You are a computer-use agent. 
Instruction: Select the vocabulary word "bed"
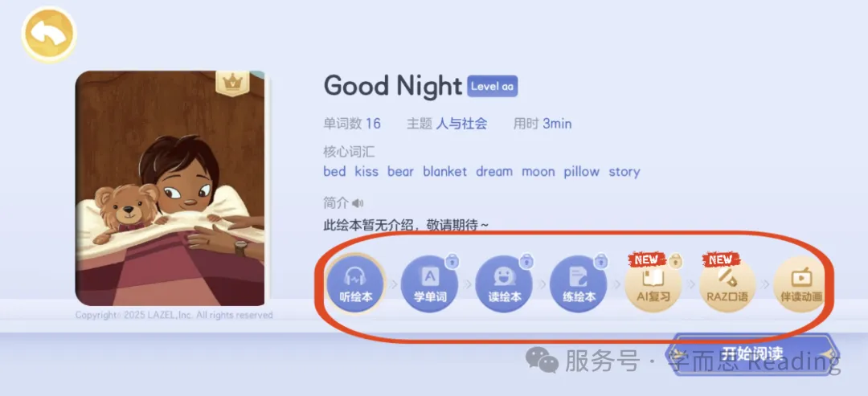(x=334, y=171)
